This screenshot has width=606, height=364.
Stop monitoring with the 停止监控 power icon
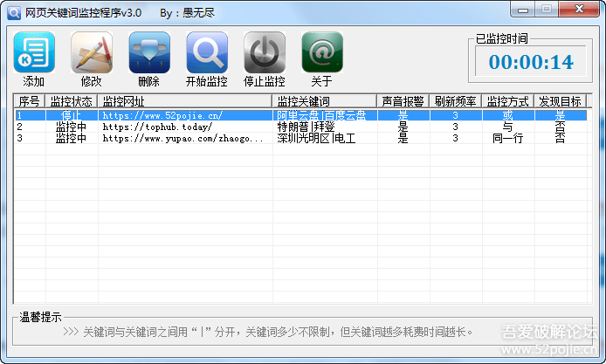coord(265,52)
